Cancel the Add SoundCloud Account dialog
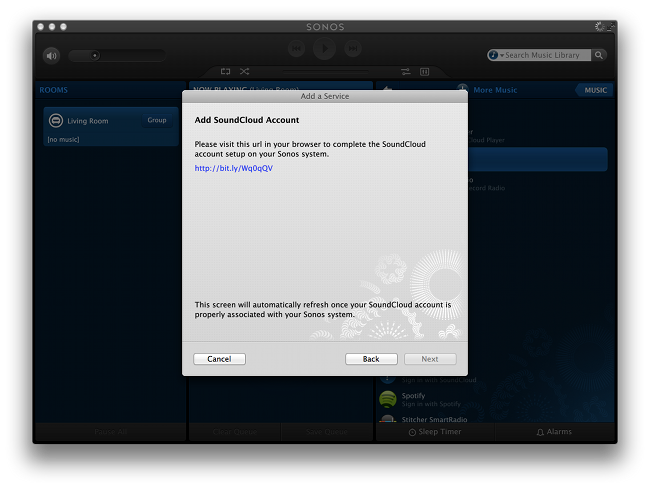 219,359
